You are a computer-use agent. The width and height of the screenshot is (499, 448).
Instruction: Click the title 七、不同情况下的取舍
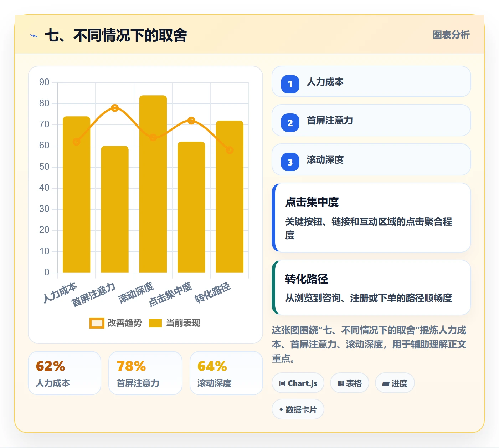(x=116, y=35)
